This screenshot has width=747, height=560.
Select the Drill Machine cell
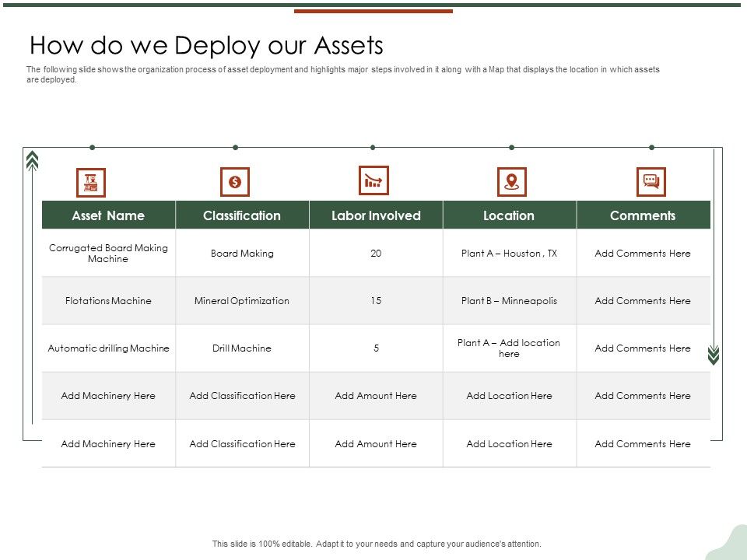point(242,348)
